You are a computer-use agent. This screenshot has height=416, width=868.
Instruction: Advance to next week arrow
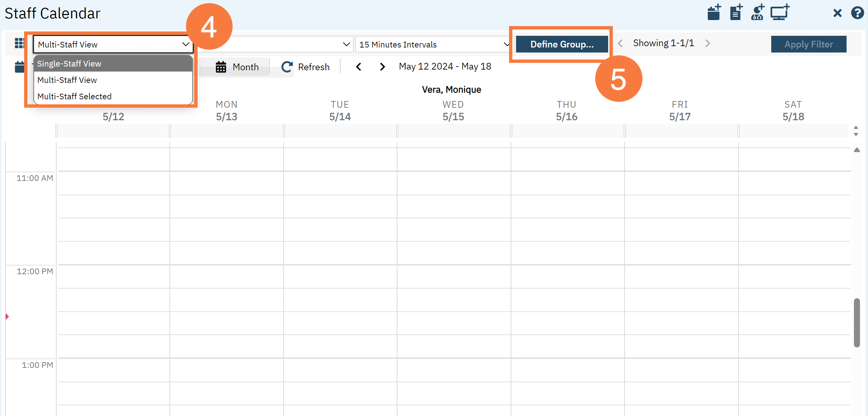(x=382, y=67)
